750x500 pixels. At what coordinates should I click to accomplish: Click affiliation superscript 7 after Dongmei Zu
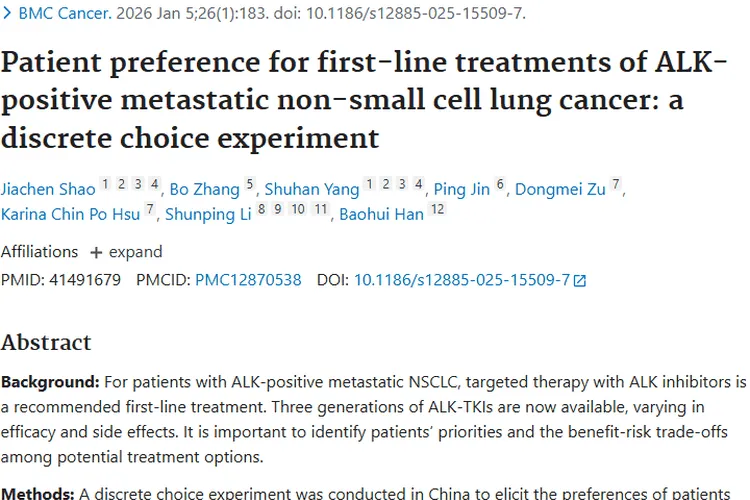click(617, 185)
